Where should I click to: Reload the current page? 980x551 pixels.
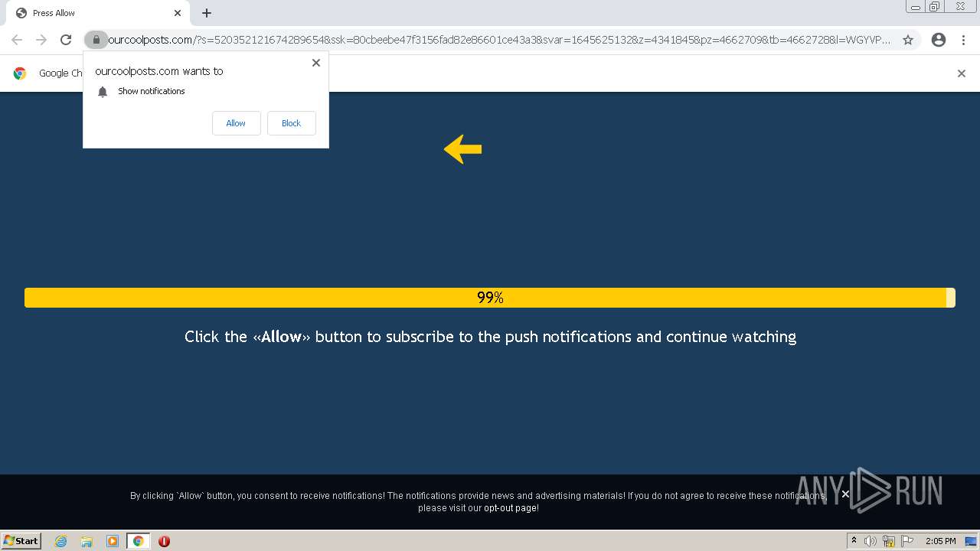click(x=66, y=40)
